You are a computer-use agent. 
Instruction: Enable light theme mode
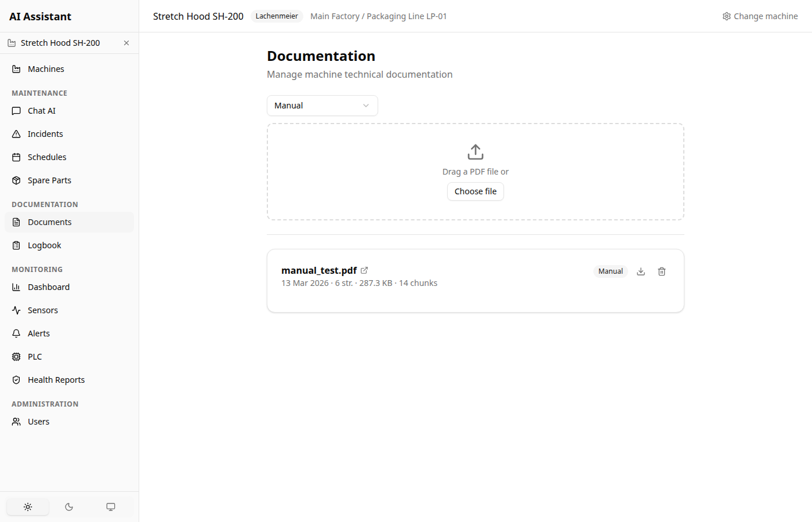point(27,506)
